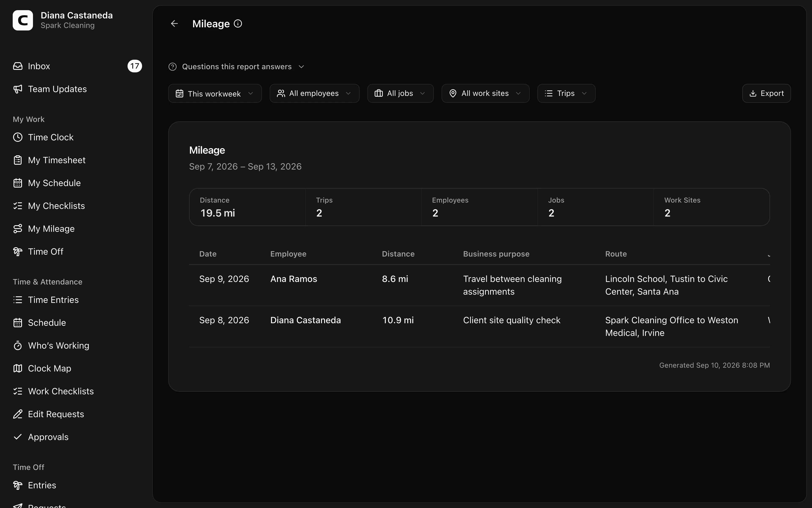Screen dimensions: 812x508
Task: Navigate to My Timesheet
Action: pos(77,160)
